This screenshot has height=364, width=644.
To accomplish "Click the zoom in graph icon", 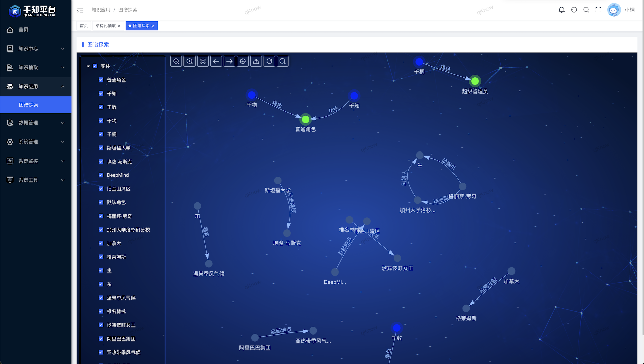I will (x=190, y=61).
